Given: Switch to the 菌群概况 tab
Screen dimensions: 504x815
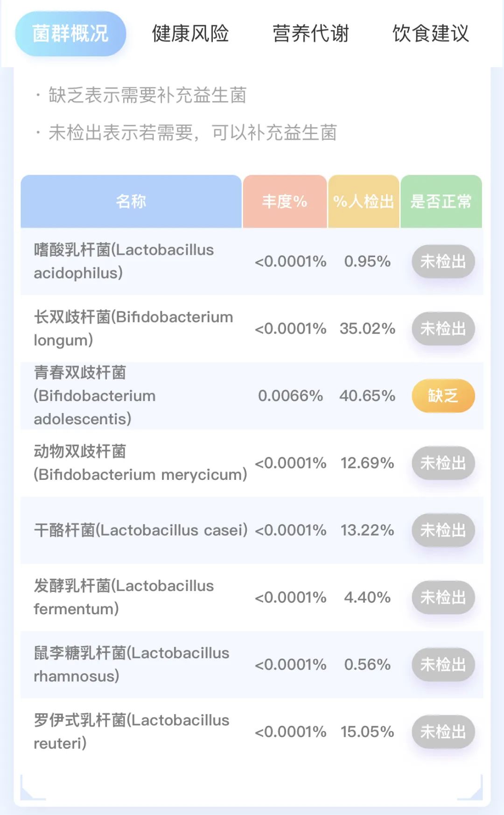Looking at the screenshot, I should pos(70,34).
